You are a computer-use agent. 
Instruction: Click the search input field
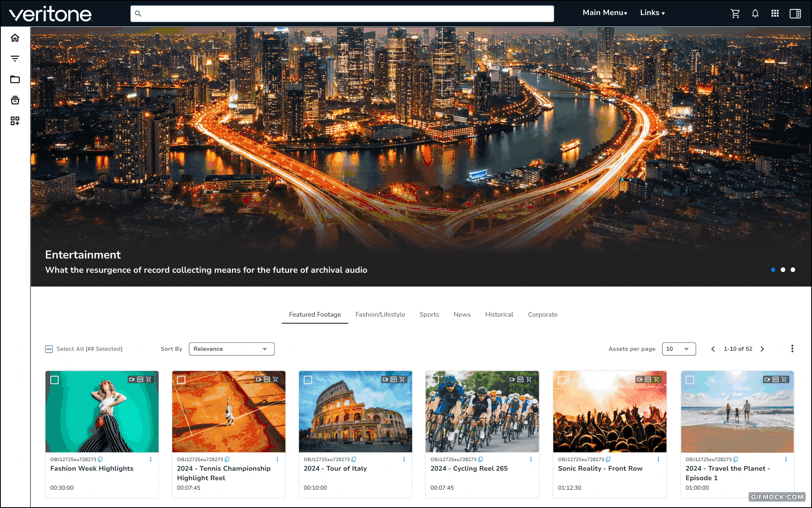coord(342,13)
